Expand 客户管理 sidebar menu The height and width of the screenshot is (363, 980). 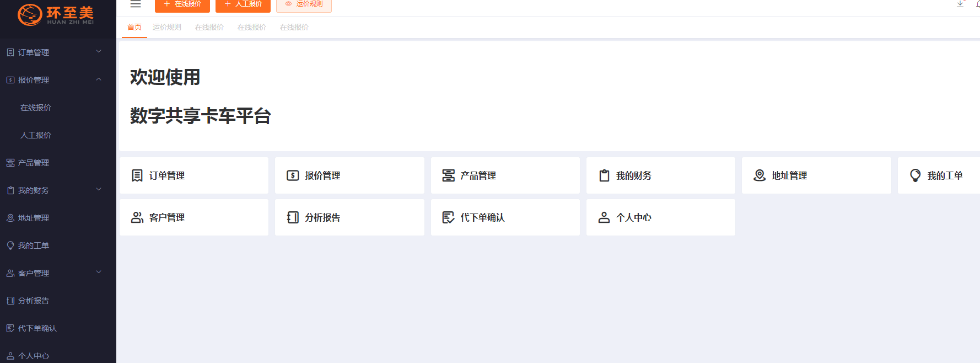[x=55, y=273]
